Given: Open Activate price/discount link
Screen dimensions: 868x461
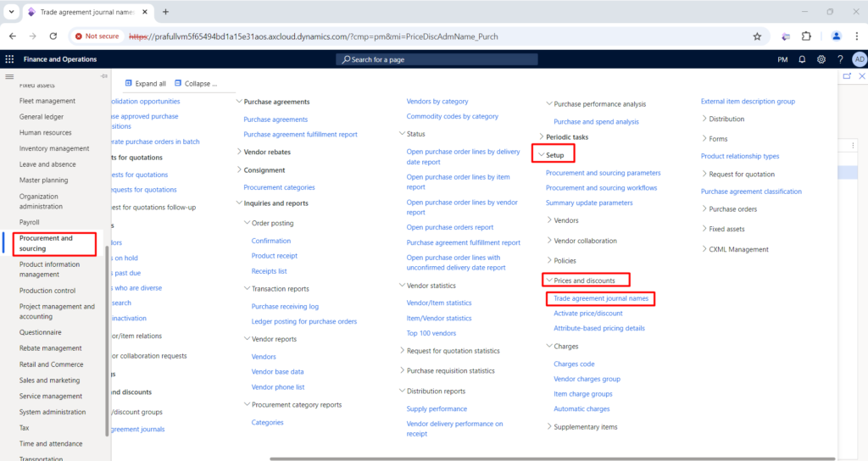Looking at the screenshot, I should 588,314.
